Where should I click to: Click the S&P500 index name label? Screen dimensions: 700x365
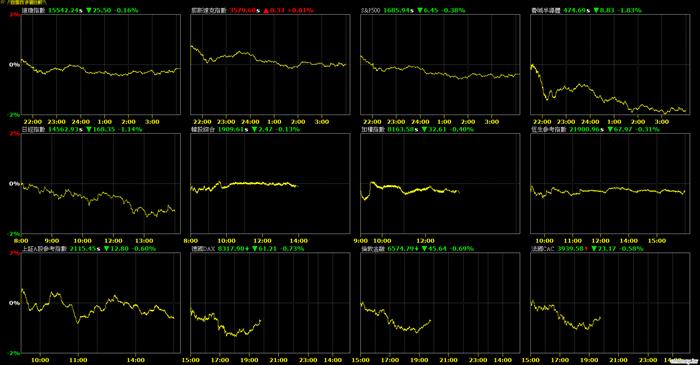click(x=371, y=10)
